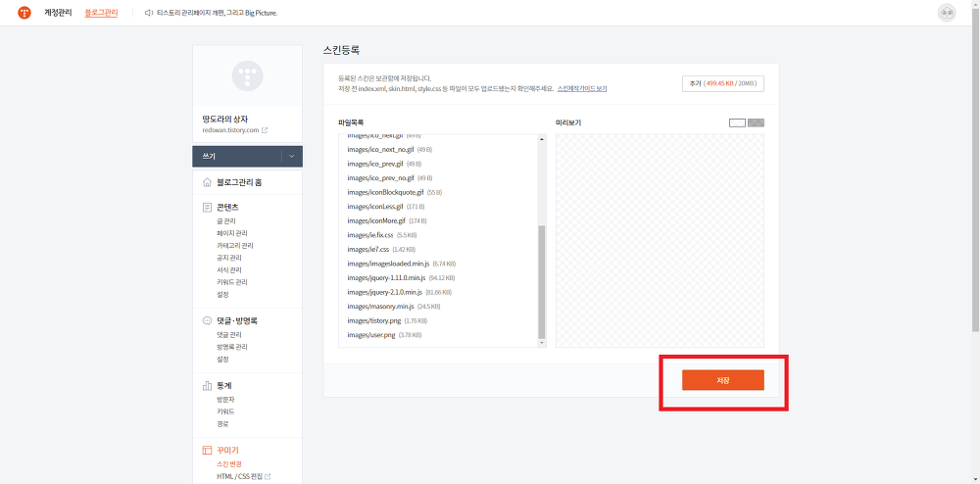Click the file list scrollbar down arrow
The height and width of the screenshot is (484, 980).
click(542, 343)
